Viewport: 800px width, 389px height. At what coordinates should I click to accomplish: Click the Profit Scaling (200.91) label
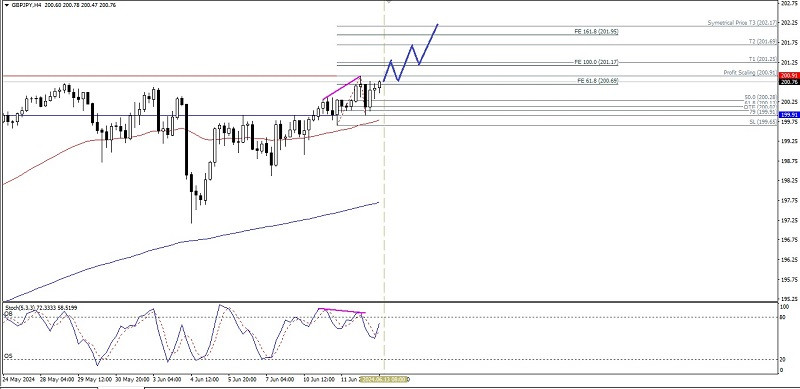point(750,73)
